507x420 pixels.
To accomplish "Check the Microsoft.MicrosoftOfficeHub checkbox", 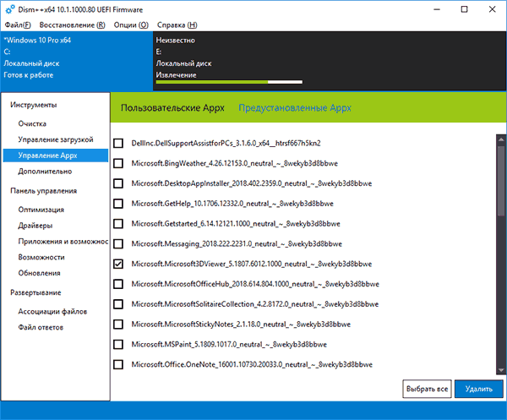I will tap(118, 284).
